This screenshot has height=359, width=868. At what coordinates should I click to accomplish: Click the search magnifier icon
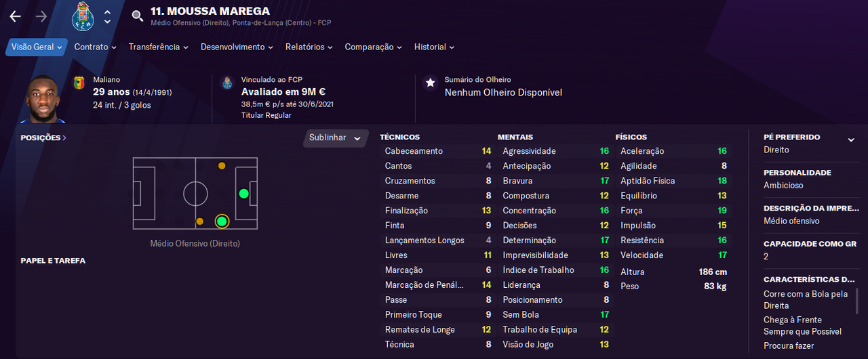(x=138, y=16)
